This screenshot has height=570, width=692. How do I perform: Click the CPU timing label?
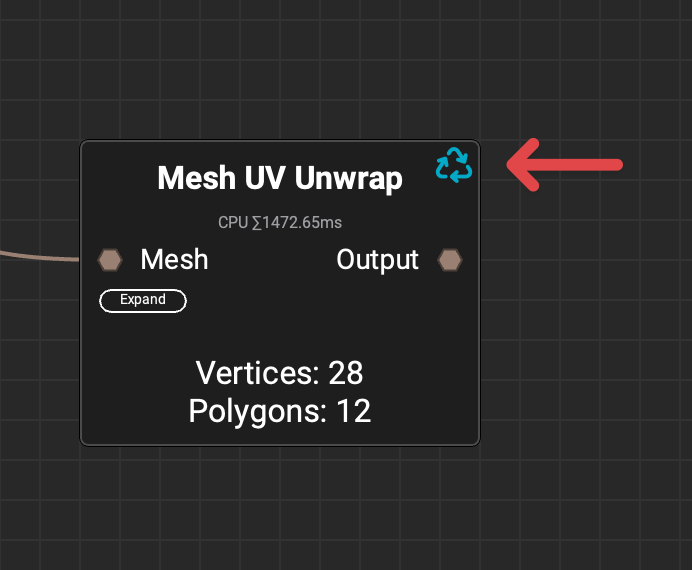click(279, 222)
